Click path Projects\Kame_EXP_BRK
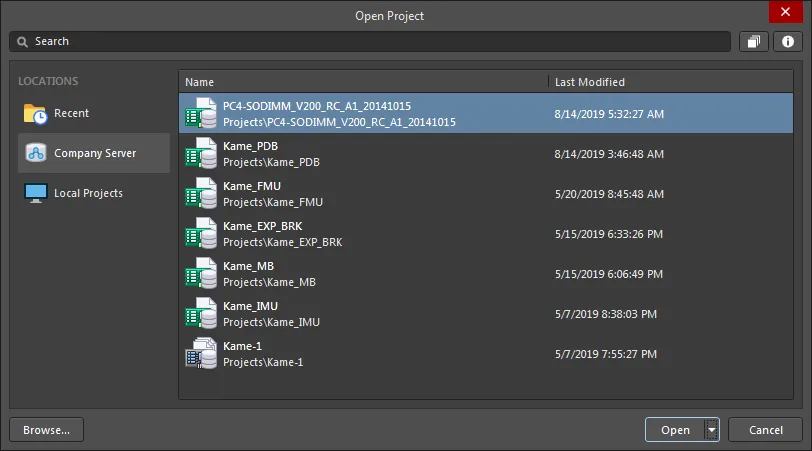 pos(283,242)
